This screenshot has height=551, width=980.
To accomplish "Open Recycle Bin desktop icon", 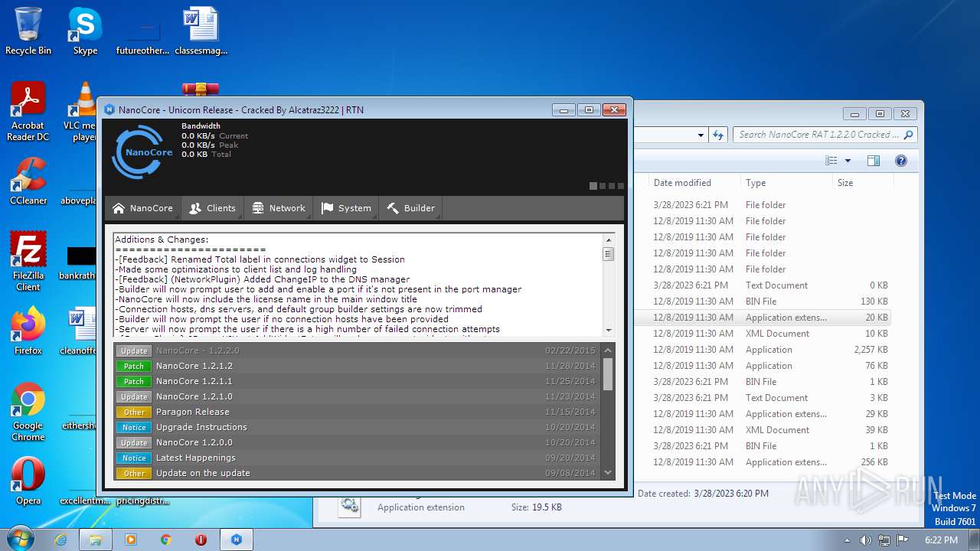I will click(28, 31).
